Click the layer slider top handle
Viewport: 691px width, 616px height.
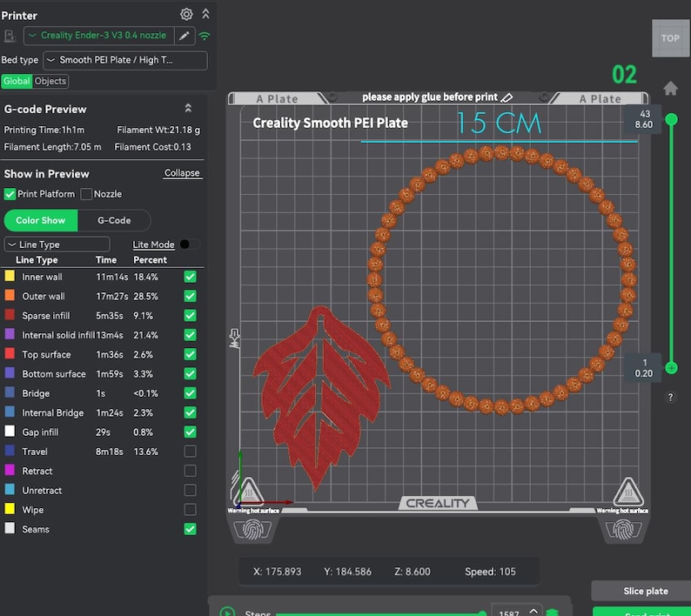click(x=671, y=119)
